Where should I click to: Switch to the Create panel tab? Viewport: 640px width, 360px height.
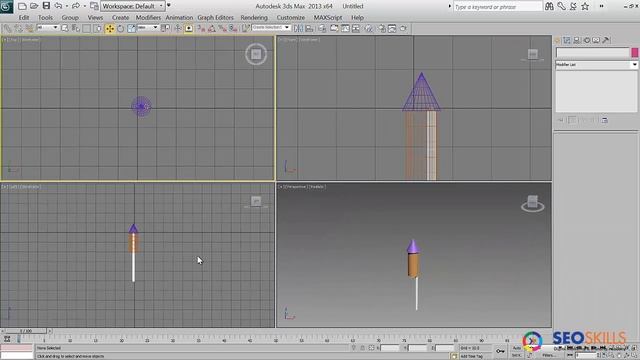557,40
